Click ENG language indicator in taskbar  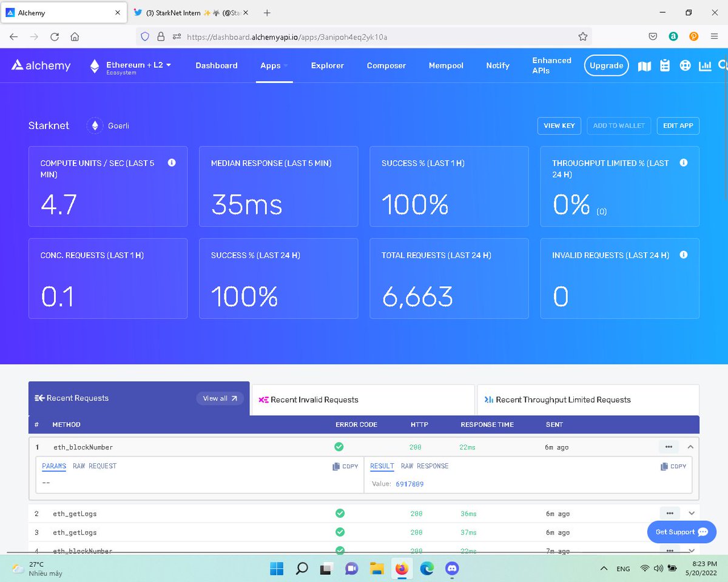pyautogui.click(x=623, y=569)
